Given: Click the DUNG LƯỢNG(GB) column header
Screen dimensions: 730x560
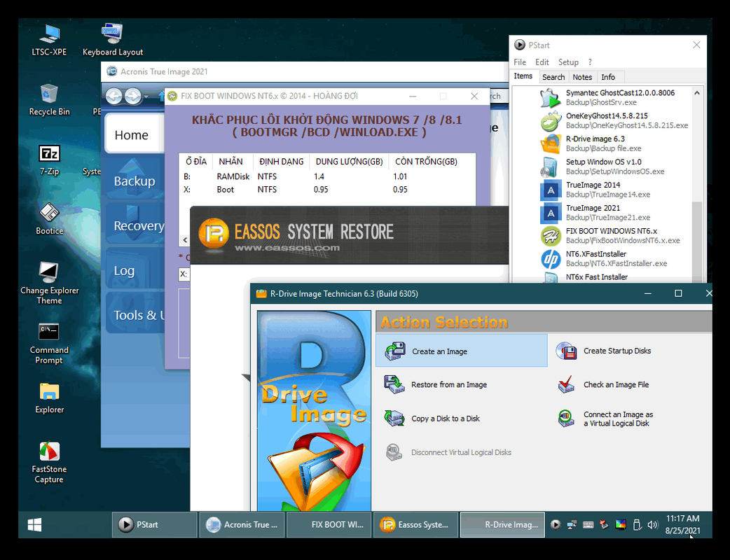Looking at the screenshot, I should click(349, 162).
